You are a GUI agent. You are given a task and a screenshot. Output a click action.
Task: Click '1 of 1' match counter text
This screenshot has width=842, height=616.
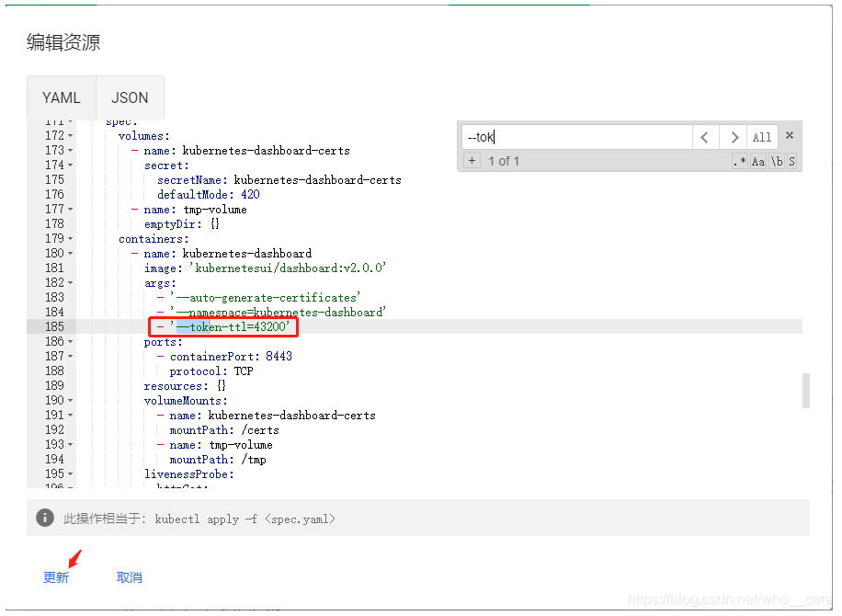click(x=504, y=161)
